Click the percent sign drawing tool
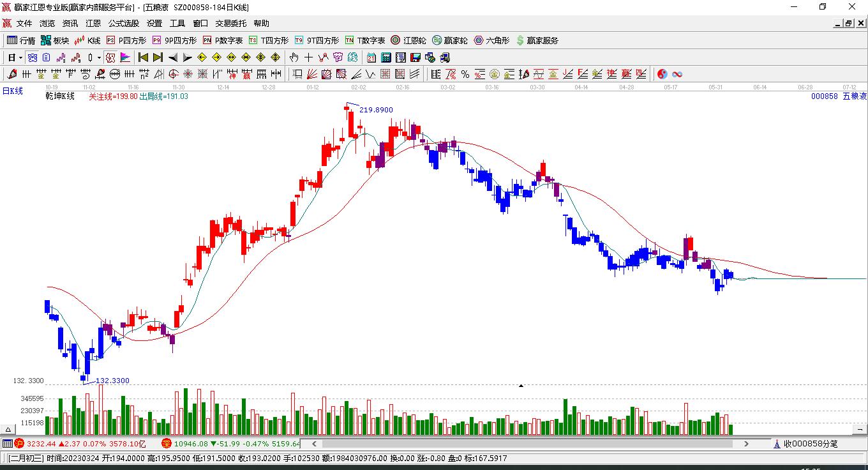The height and width of the screenshot is (470, 868). [x=465, y=74]
